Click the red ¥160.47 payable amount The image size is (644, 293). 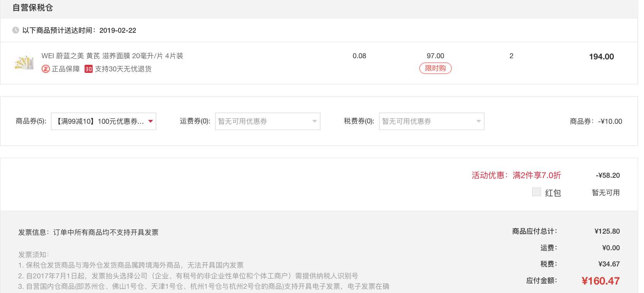[x=600, y=281]
